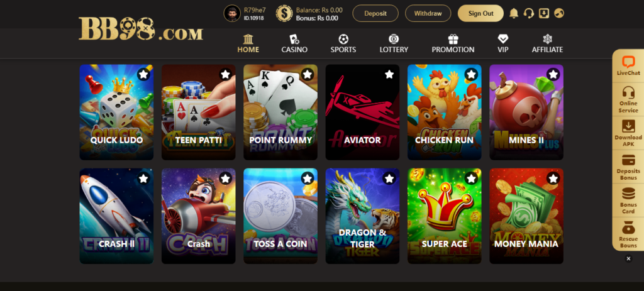Open LiveChat from the side panel
Viewport: 644px width, 291px height.
(628, 66)
